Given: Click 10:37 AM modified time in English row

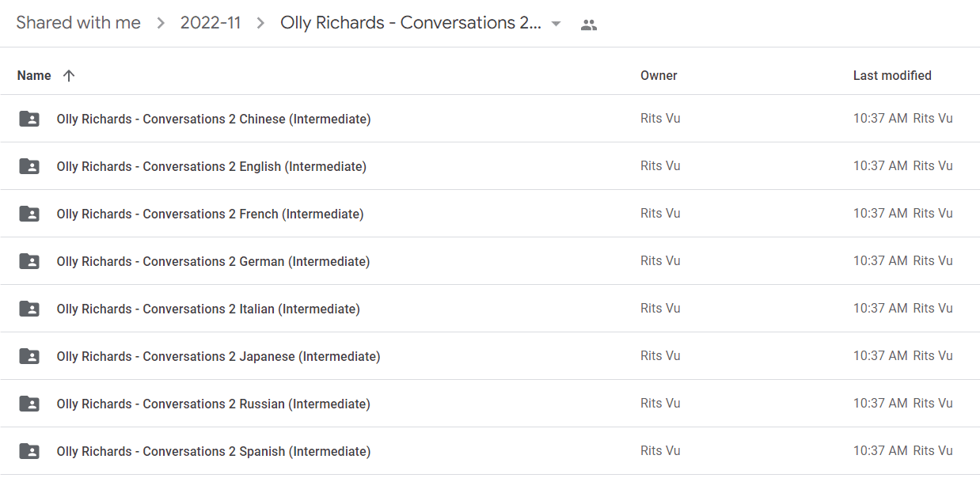Looking at the screenshot, I should tap(880, 166).
